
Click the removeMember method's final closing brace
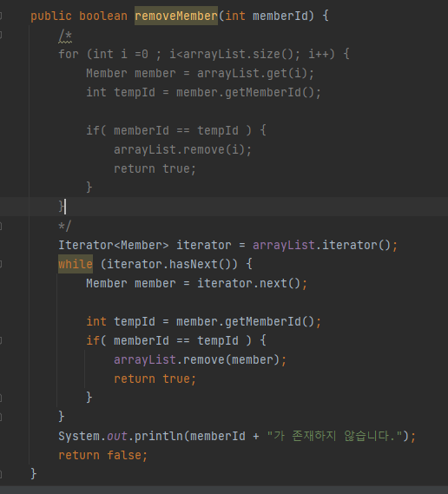(33, 474)
